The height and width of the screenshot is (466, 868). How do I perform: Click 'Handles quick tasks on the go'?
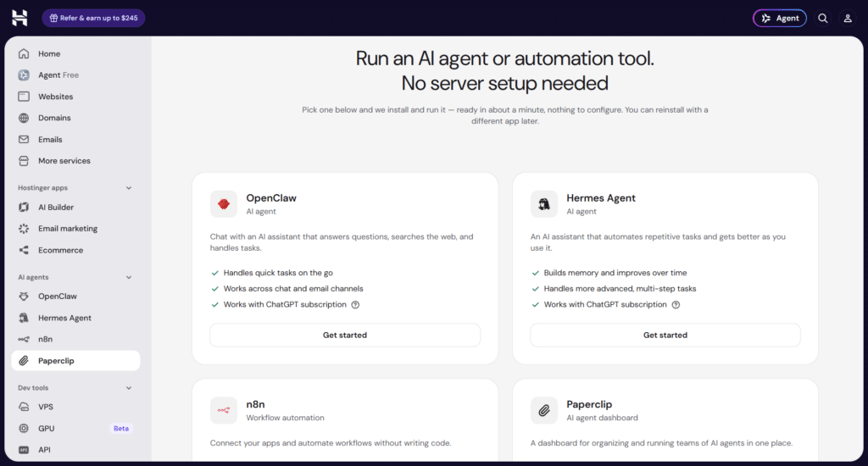tap(278, 273)
